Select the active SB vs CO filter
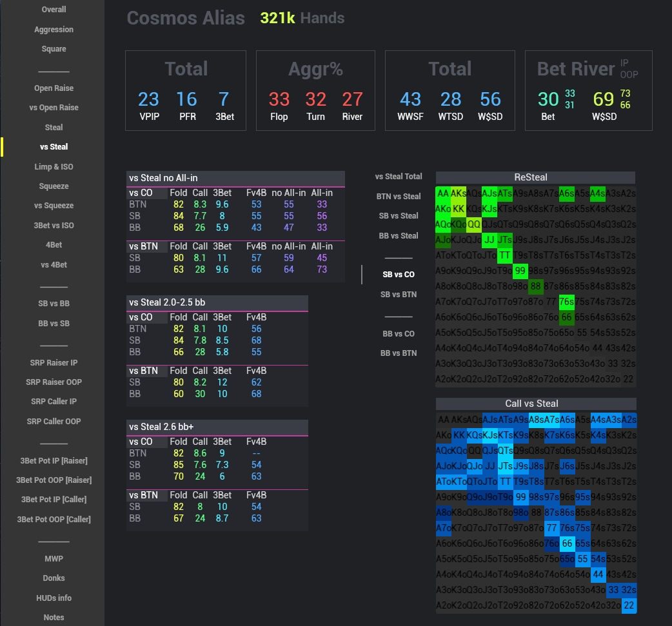Screen dimensions: 672x626 click(399, 274)
